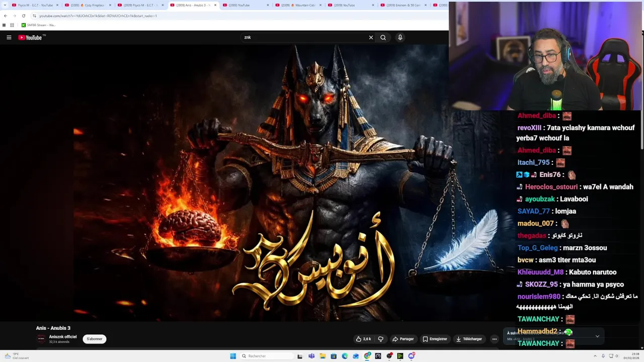Open the speedometer app in the taskbar
This screenshot has height=362, width=644.
[x=378, y=356]
